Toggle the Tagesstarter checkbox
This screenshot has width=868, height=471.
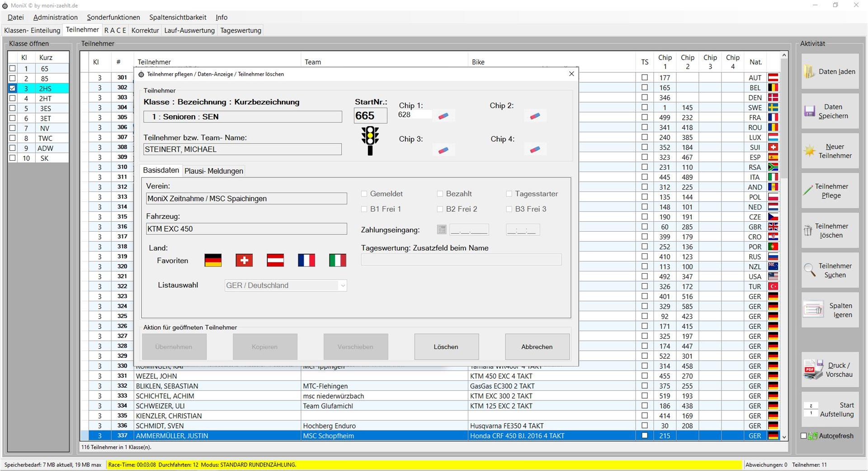(509, 194)
